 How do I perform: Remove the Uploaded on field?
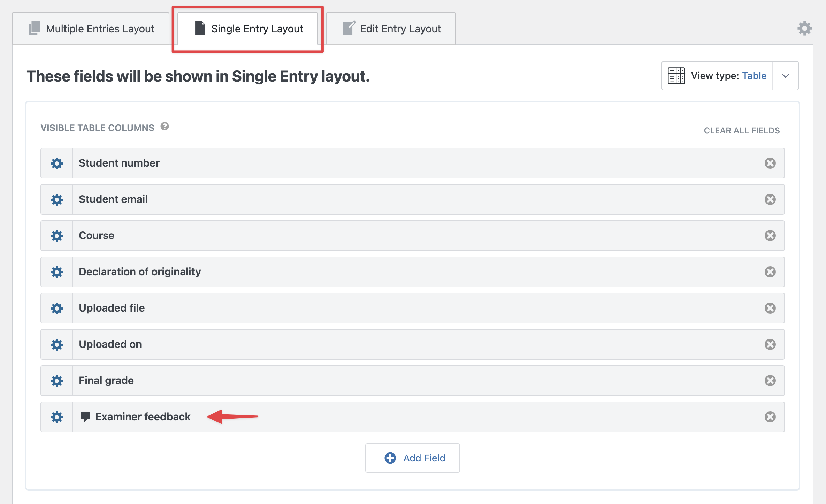coord(770,344)
